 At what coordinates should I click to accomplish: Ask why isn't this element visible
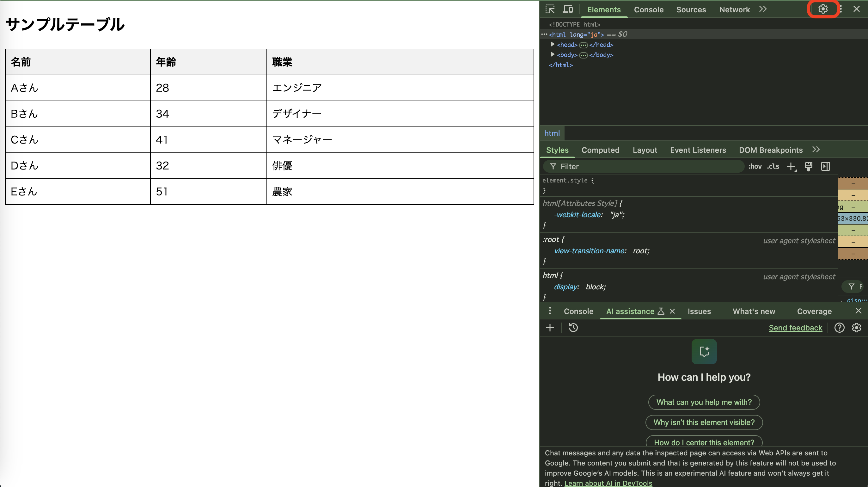[704, 422]
